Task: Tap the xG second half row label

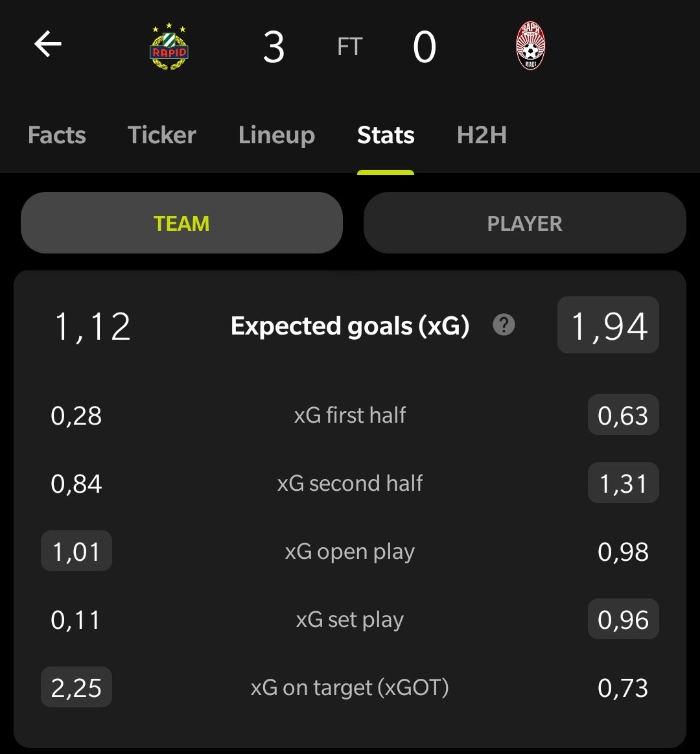Action: pos(350,483)
